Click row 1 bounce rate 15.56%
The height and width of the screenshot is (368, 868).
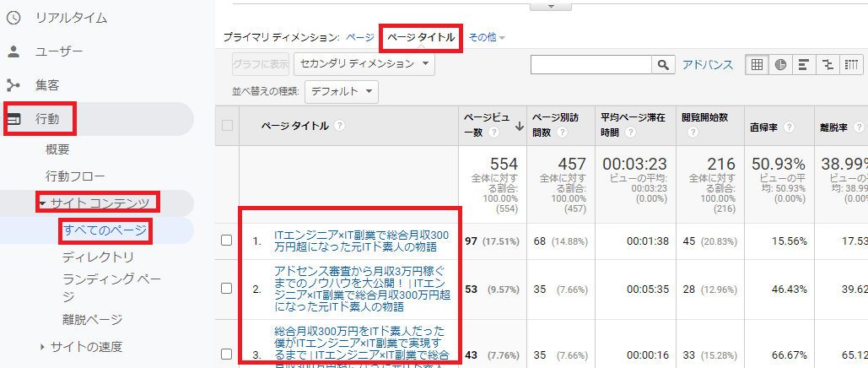788,241
